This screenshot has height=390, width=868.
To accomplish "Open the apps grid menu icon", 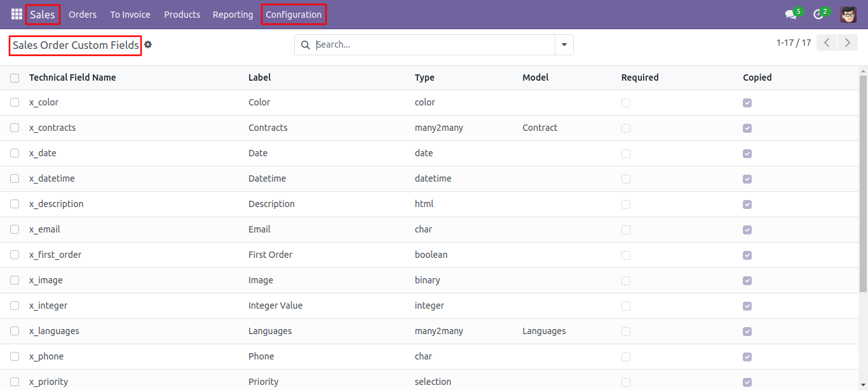I will pos(17,14).
